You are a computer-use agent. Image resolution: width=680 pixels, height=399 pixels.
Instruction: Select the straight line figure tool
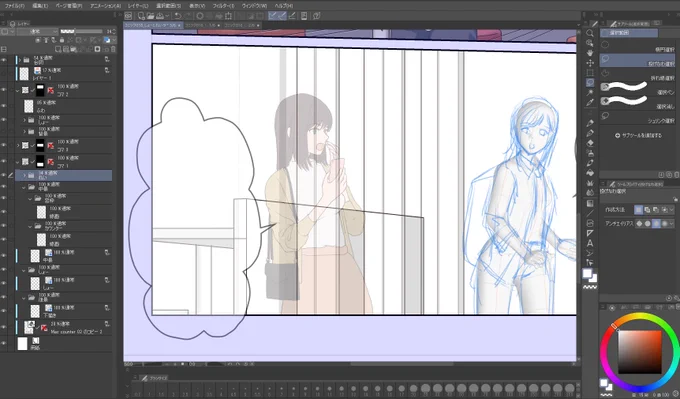click(590, 213)
